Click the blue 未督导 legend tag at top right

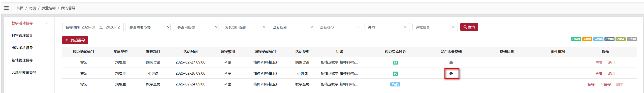pos(598,39)
